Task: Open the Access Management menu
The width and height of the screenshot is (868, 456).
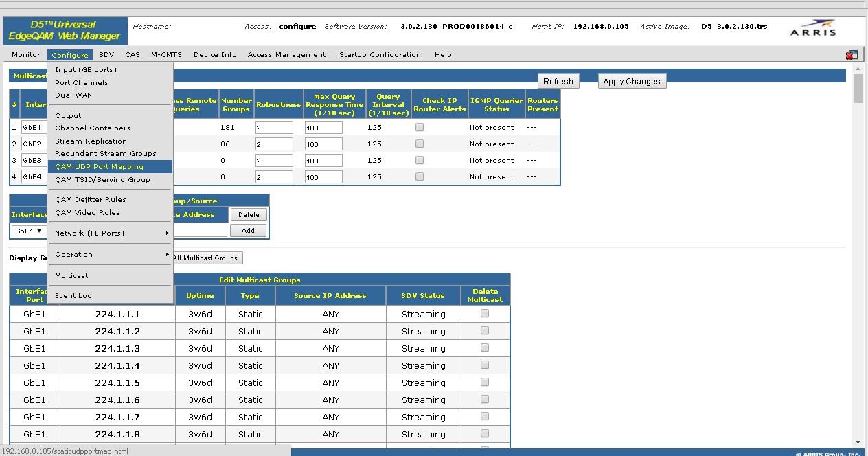Action: click(x=287, y=55)
